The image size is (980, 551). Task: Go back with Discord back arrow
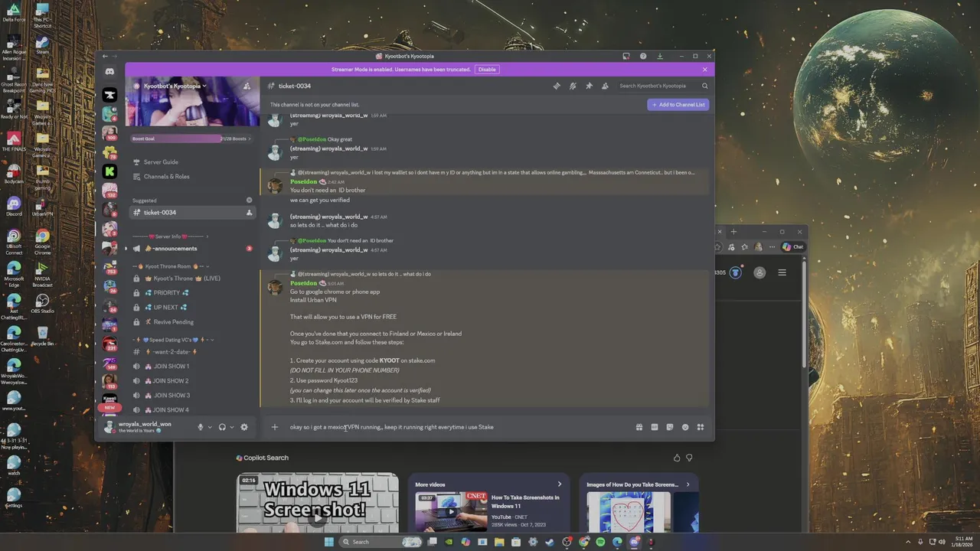(x=105, y=56)
